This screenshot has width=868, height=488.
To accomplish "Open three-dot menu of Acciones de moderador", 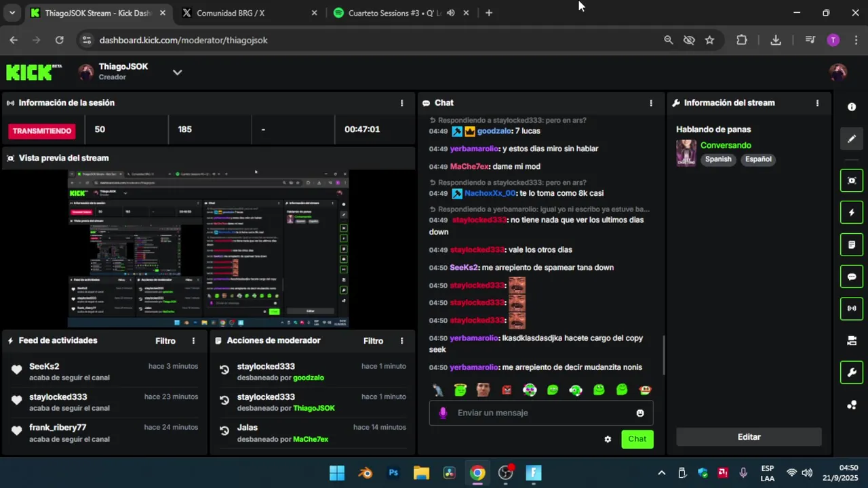I will coord(401,341).
